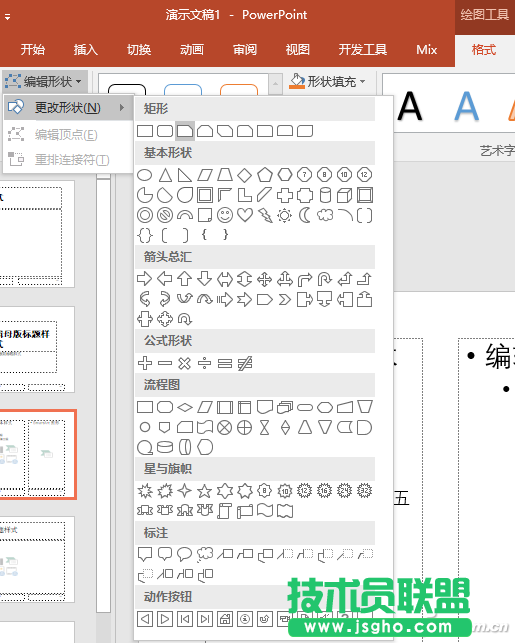Select the regular pentagon basic shape
Screen dimensions: 515x643
[x=265, y=175]
